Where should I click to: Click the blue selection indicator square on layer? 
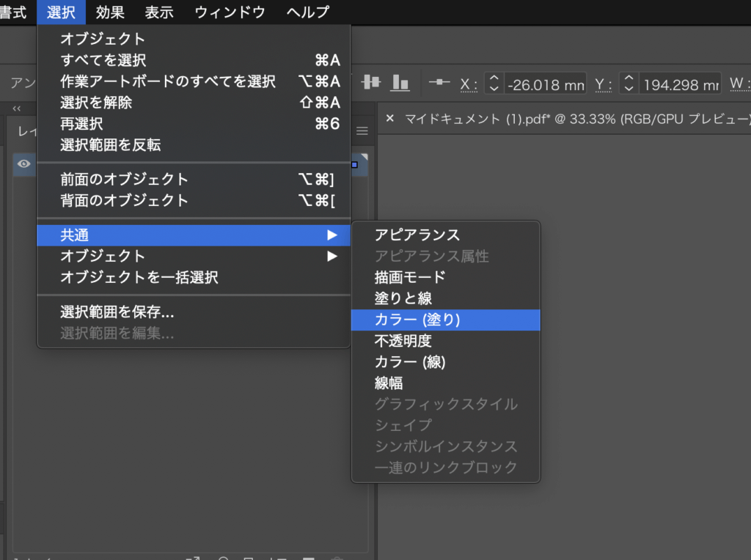tap(355, 164)
